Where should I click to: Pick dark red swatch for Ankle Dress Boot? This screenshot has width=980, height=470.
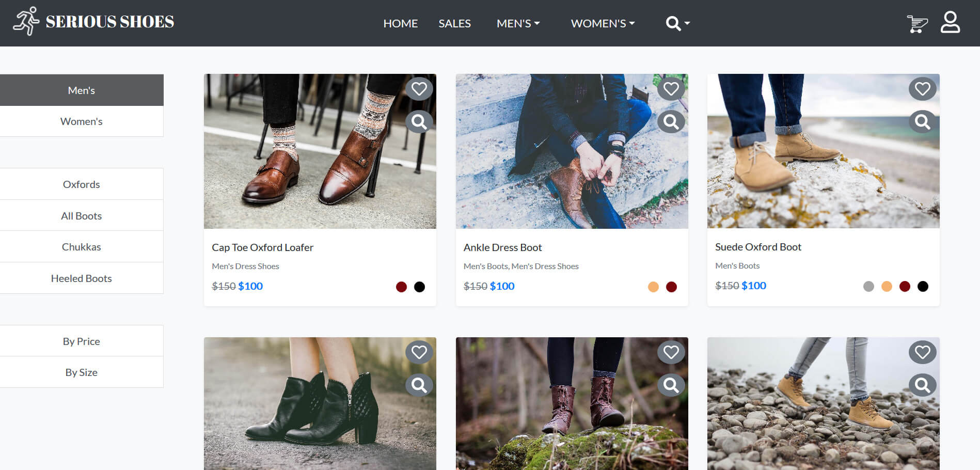click(671, 287)
